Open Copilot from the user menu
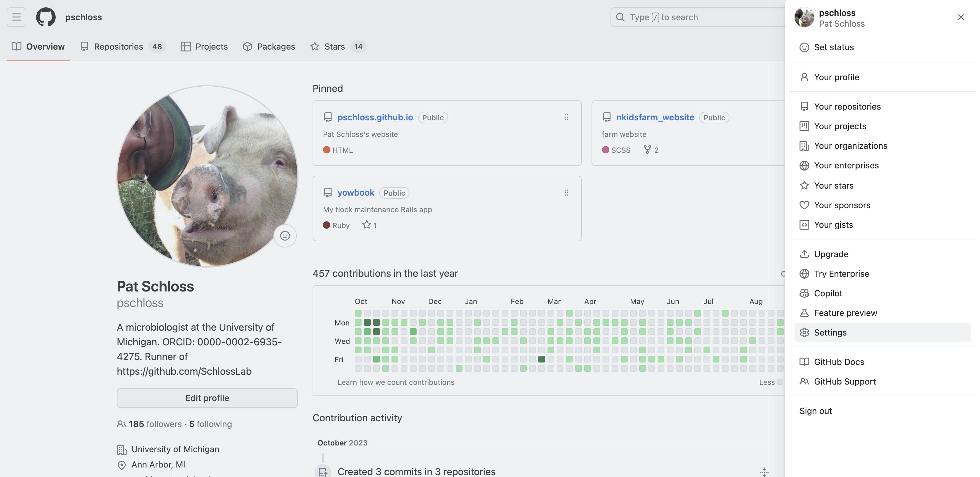The image size is (980, 477). (x=828, y=293)
